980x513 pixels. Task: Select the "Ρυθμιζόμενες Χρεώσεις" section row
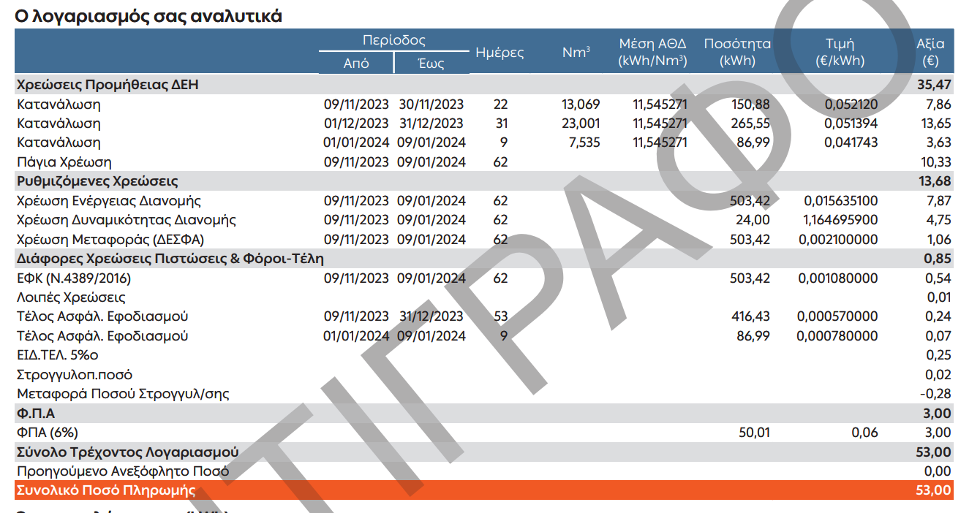pyautogui.click(x=484, y=181)
